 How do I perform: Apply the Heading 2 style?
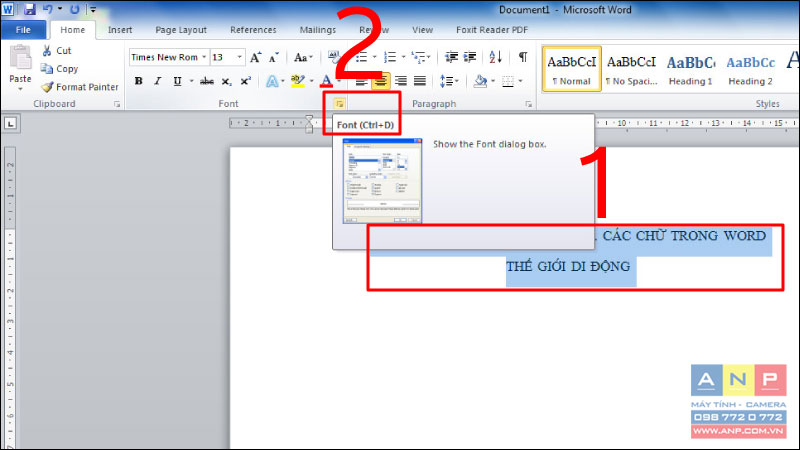point(750,69)
